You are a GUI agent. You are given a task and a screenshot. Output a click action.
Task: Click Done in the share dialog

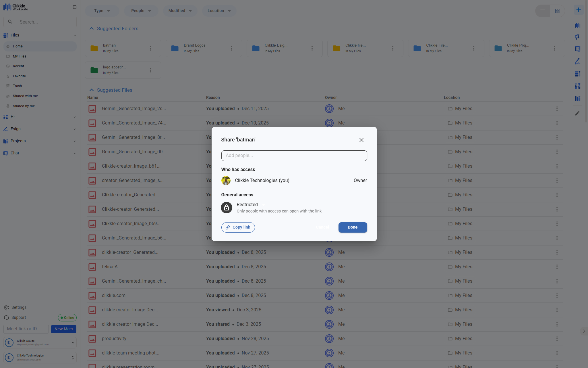[352, 227]
